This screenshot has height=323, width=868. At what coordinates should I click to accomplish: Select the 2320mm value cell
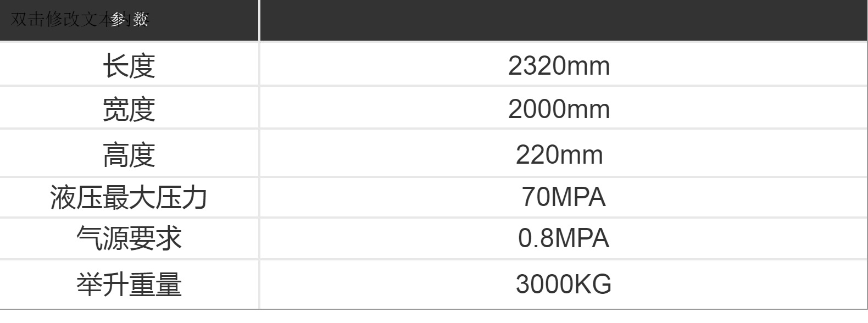(559, 66)
